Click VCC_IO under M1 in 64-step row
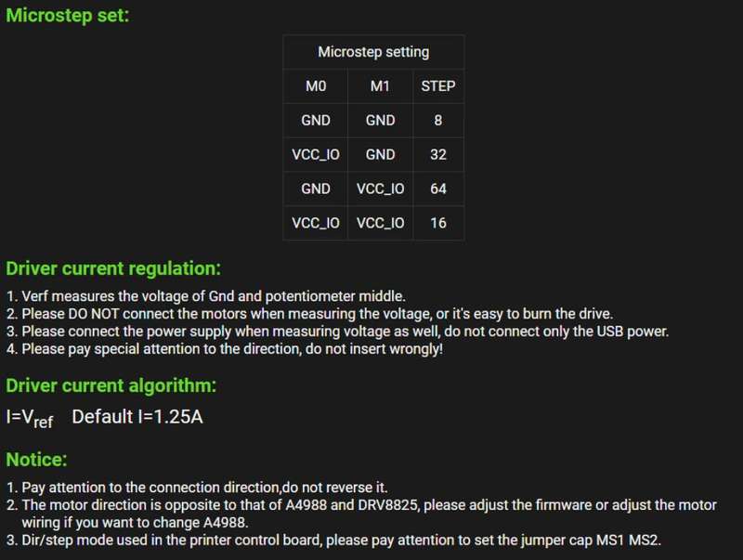The width and height of the screenshot is (743, 560). (380, 189)
